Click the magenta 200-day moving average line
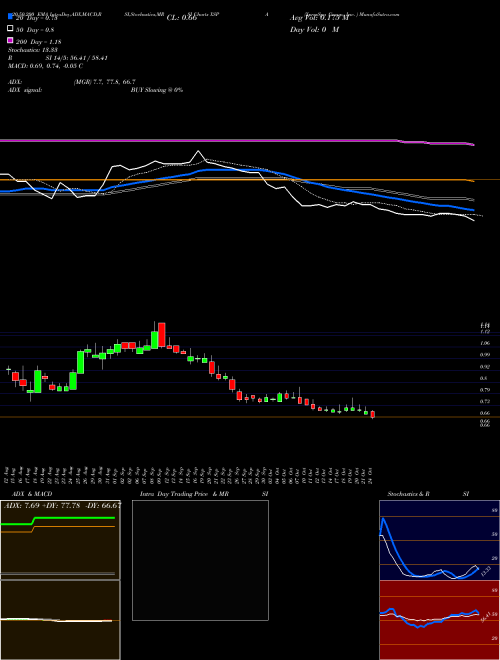 237,140
